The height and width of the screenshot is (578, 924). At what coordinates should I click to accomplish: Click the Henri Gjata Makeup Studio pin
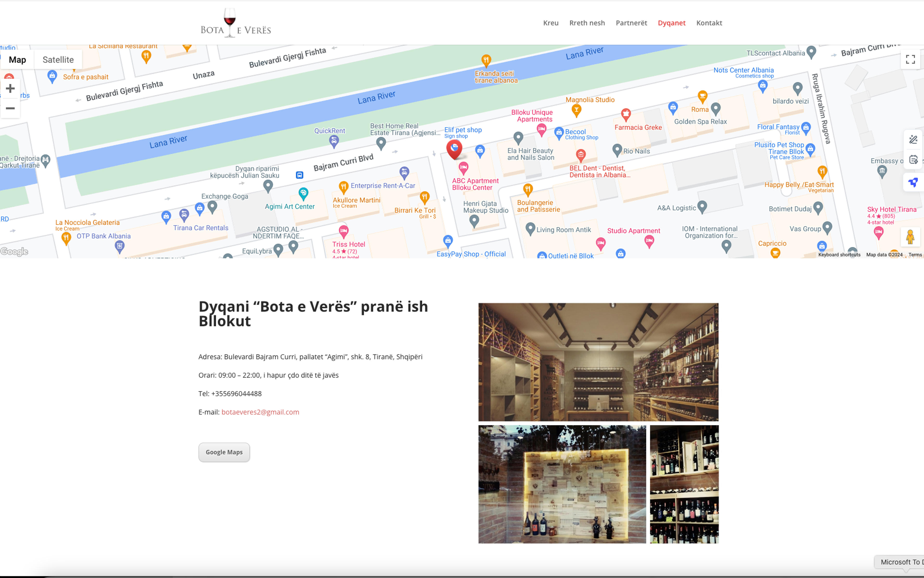tap(474, 221)
